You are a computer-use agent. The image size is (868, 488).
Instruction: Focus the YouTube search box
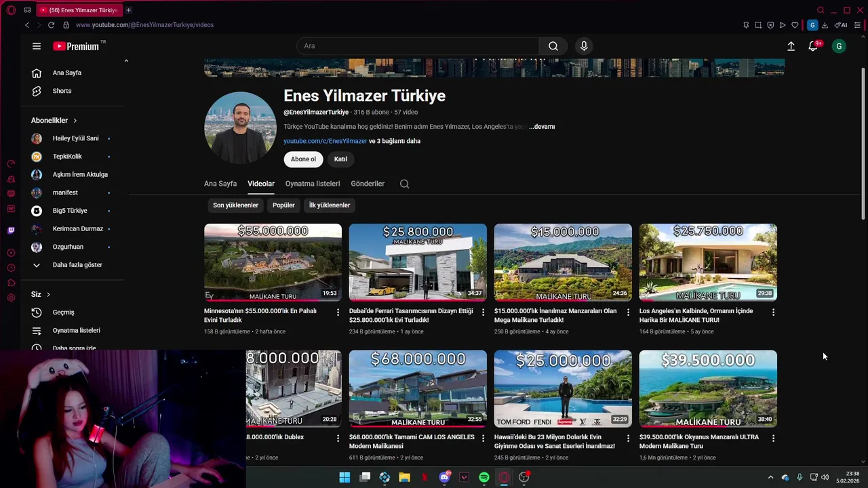(x=418, y=46)
